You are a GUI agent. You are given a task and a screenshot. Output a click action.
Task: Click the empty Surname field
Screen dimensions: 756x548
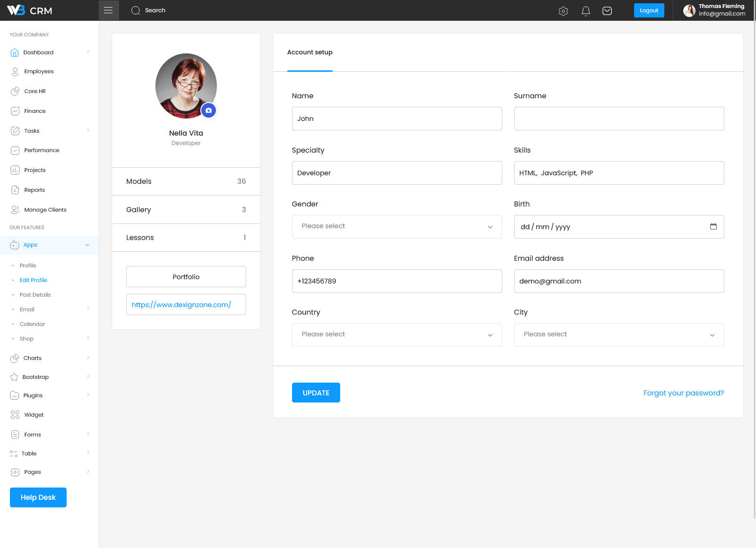pyautogui.click(x=619, y=119)
